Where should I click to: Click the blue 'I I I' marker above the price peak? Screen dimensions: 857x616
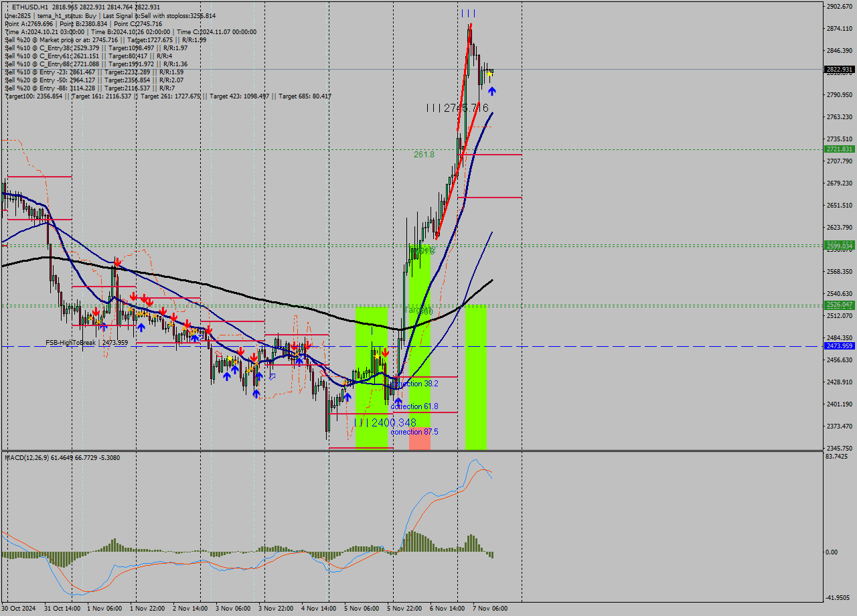(468, 13)
